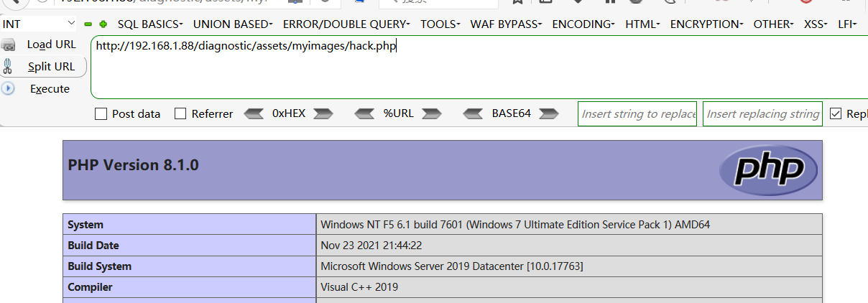Click the 'Visual C++ 2019' value
868x303 pixels.
tap(359, 287)
